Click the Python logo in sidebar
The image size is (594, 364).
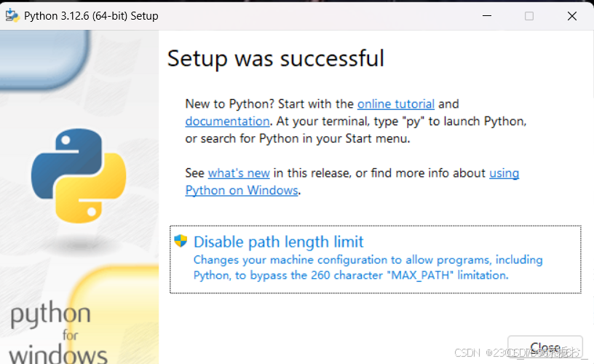(x=79, y=175)
